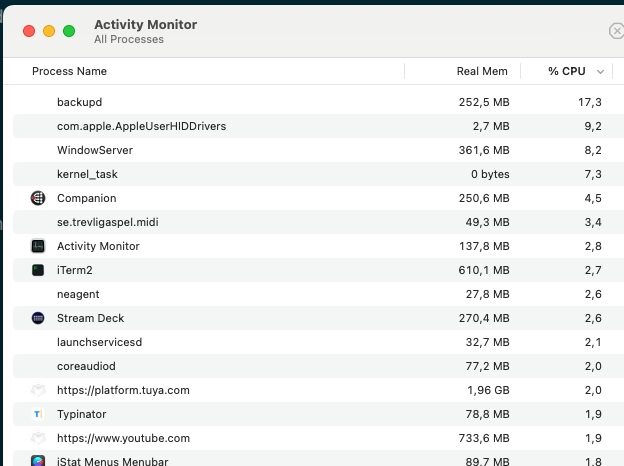Click the 7,3 CPU value
The height and width of the screenshot is (466, 624).
click(593, 174)
